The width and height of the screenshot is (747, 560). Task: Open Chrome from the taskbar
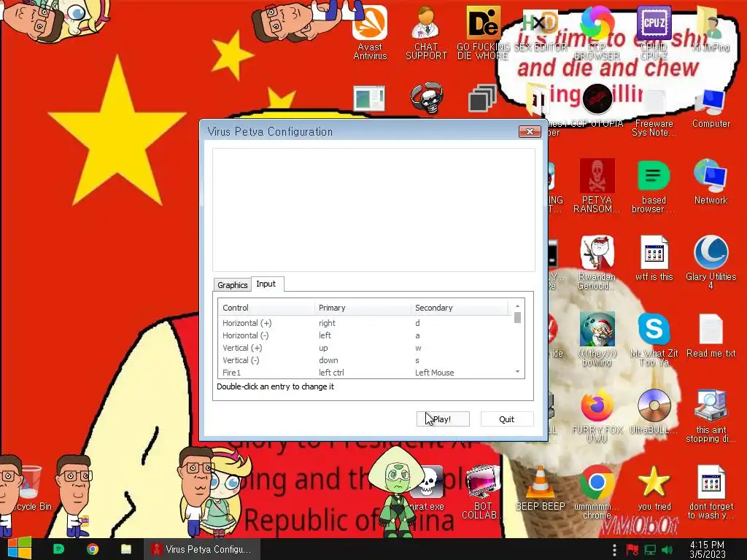pyautogui.click(x=93, y=549)
